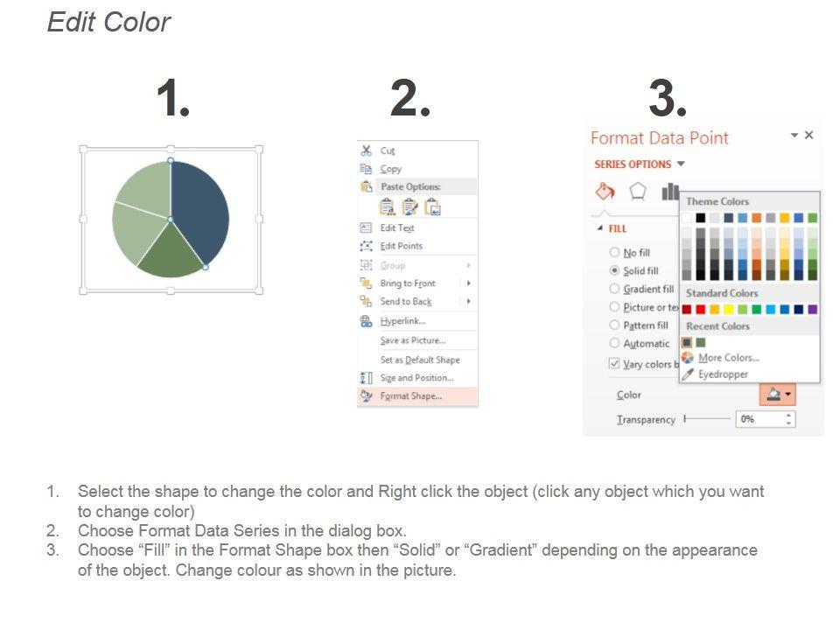Select the Gradient fill radio button
This screenshot has width=840, height=630.
pos(614,290)
